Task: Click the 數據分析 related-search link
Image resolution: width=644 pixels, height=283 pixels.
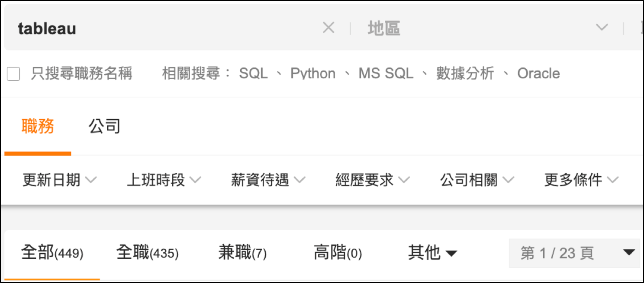Action: click(464, 73)
